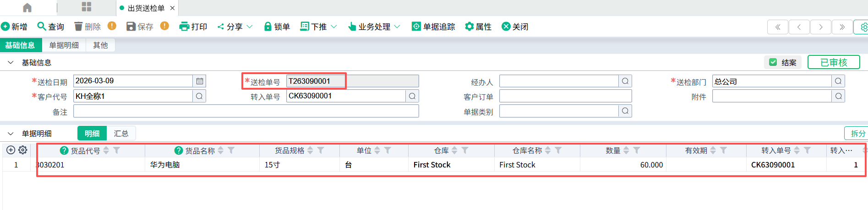Open calendar picker for 送检日期
The width and height of the screenshot is (868, 210).
[x=200, y=81]
